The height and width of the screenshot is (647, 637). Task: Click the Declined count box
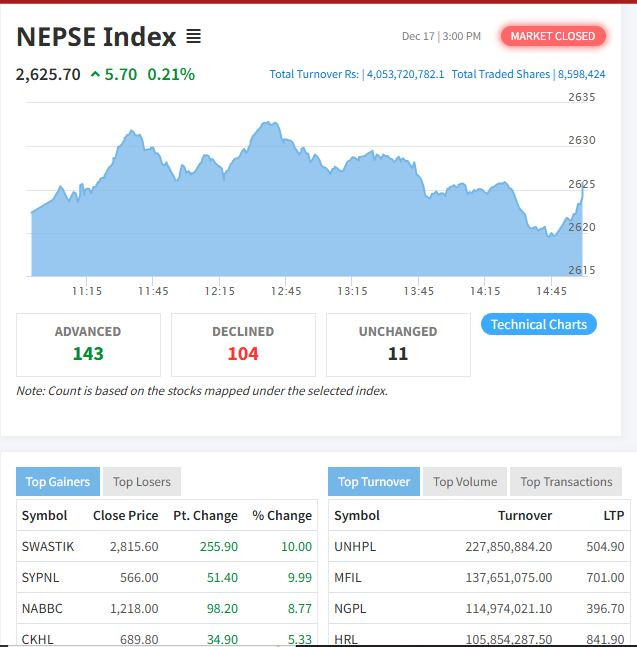click(x=243, y=344)
